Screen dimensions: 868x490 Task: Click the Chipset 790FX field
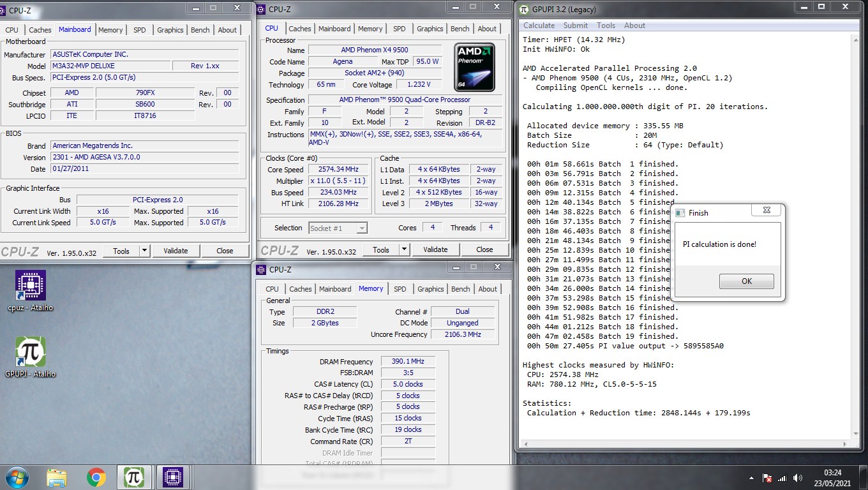[145, 93]
